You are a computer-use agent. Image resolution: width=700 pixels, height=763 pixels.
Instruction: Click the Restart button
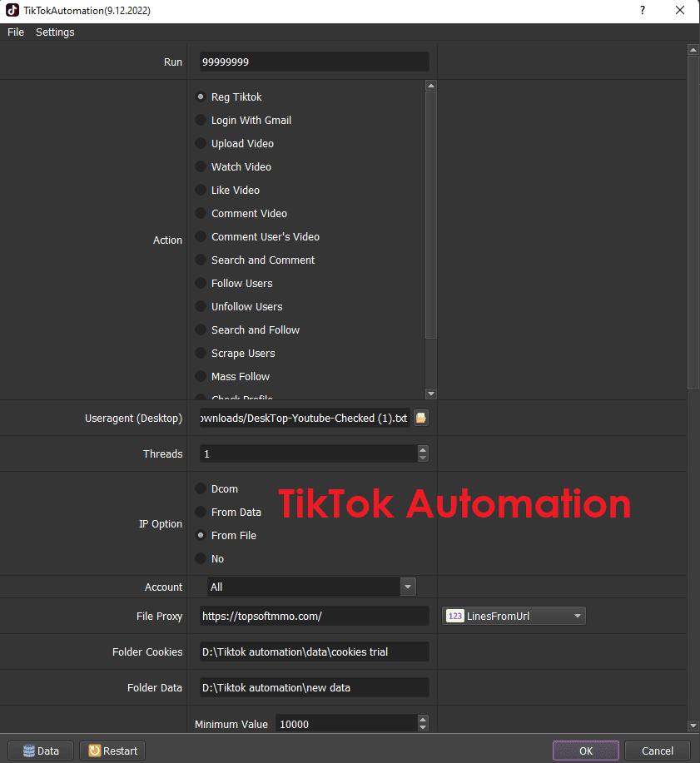tap(112, 751)
